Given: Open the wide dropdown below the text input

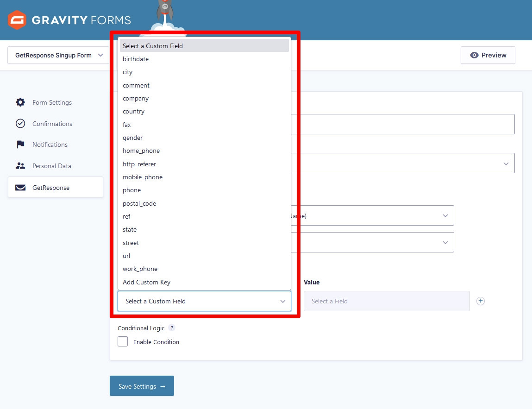Looking at the screenshot, I should (403, 163).
